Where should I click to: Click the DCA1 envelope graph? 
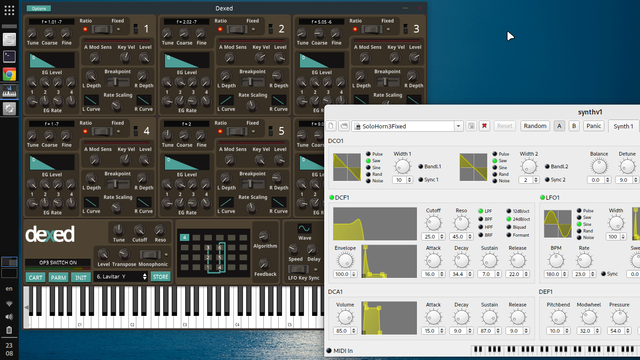click(x=389, y=318)
